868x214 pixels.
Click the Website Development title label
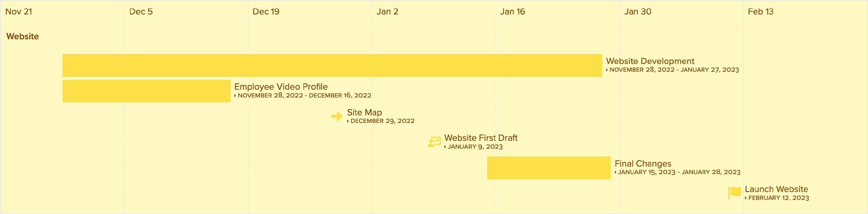tap(650, 61)
